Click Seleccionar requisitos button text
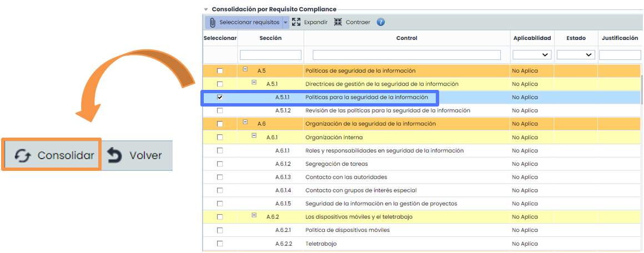Viewport: 644px width, 253px height. 249,22
